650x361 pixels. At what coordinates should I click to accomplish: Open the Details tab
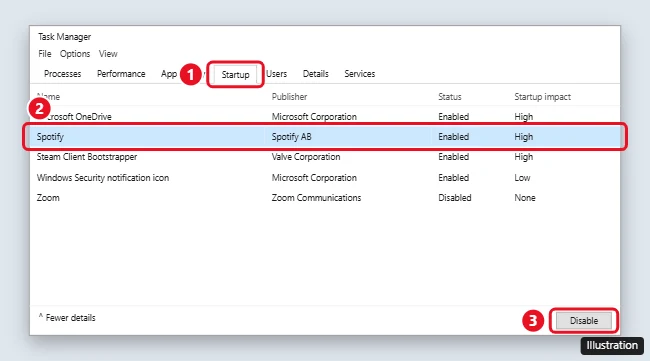click(315, 74)
